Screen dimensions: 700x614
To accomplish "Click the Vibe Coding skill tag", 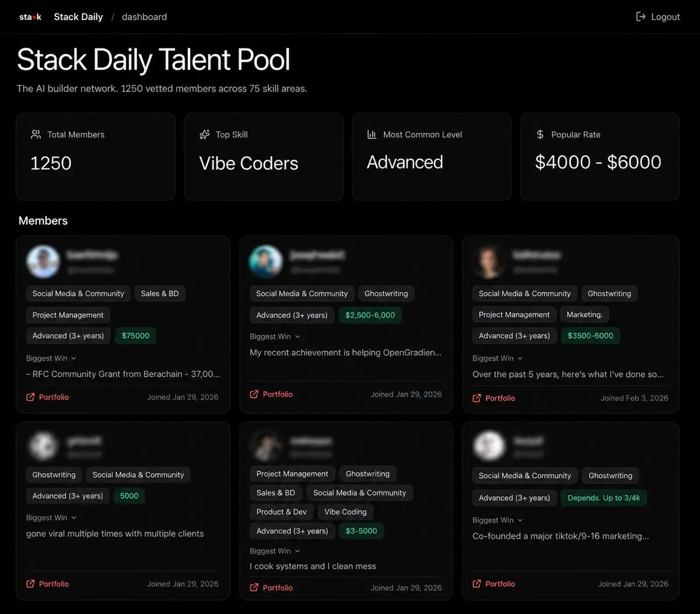I will tap(345, 512).
